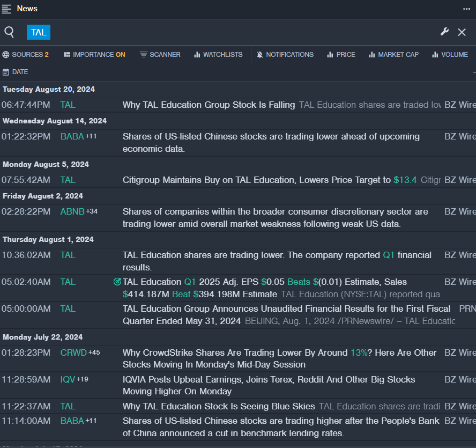Click the News panel menu icon
476x448 pixels.
[6, 9]
